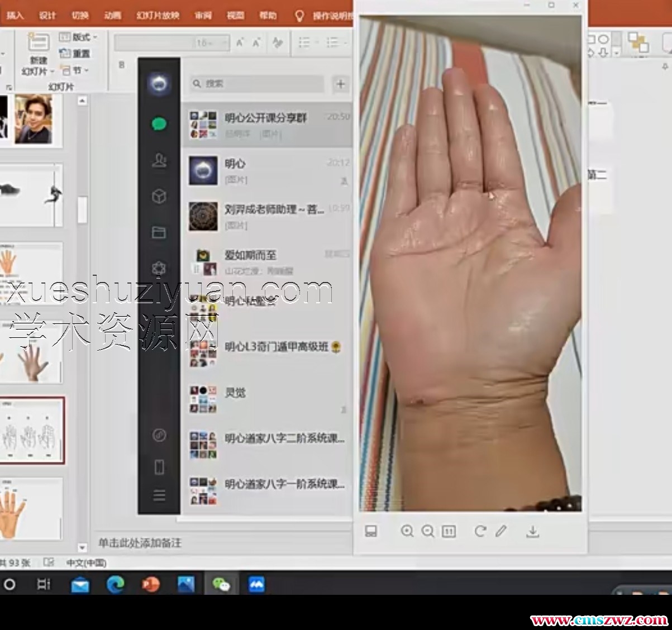Open the WeChat chats icon in sidebar
The height and width of the screenshot is (630, 672).
(159, 124)
